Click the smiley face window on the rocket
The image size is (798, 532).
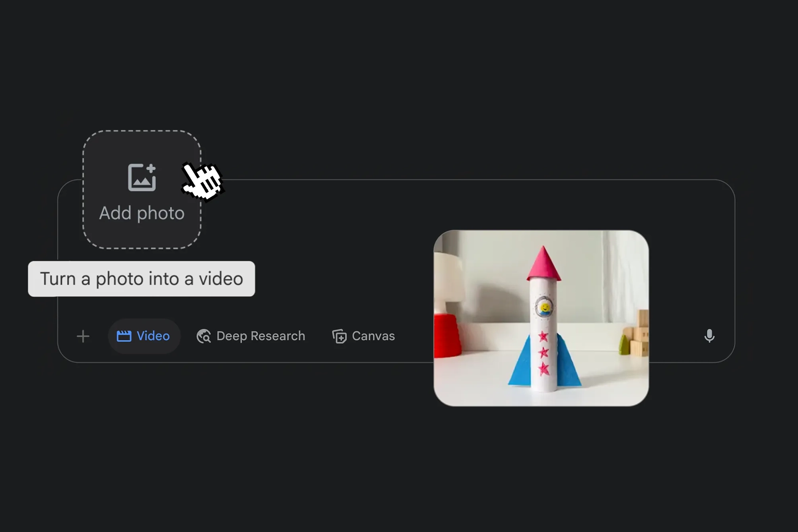click(544, 307)
